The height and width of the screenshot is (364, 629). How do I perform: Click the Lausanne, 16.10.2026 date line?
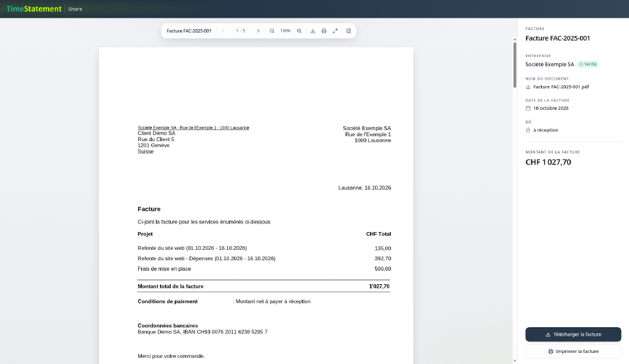coord(365,188)
